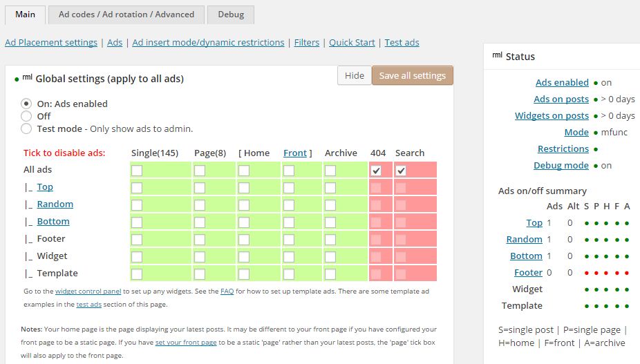Tick the Footer row Archive checkbox

tap(330, 239)
